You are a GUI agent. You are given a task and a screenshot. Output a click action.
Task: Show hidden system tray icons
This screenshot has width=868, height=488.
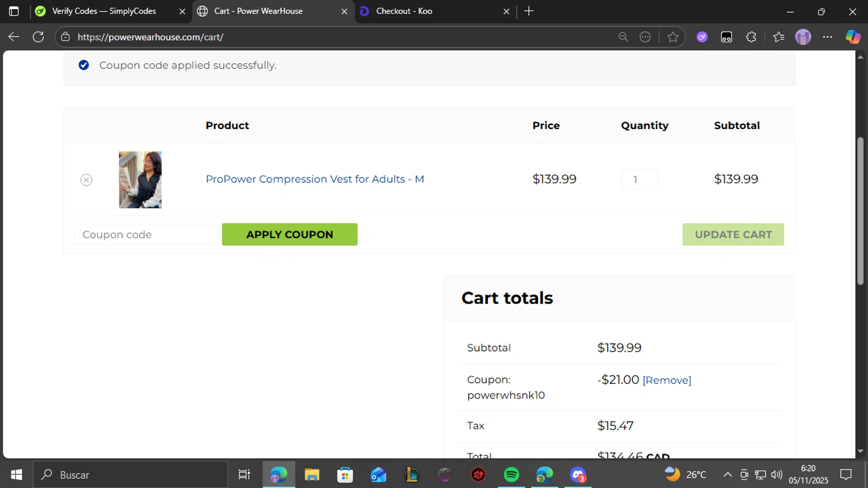(x=727, y=475)
